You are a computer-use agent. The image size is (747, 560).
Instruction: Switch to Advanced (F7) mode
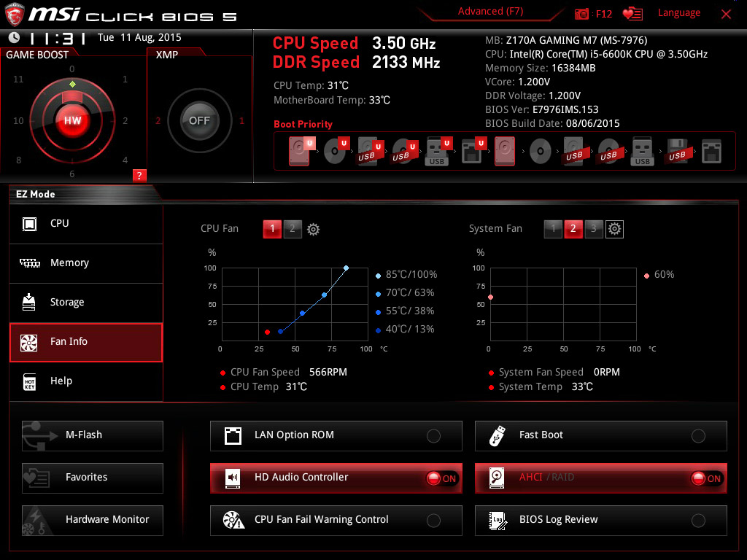(x=490, y=11)
